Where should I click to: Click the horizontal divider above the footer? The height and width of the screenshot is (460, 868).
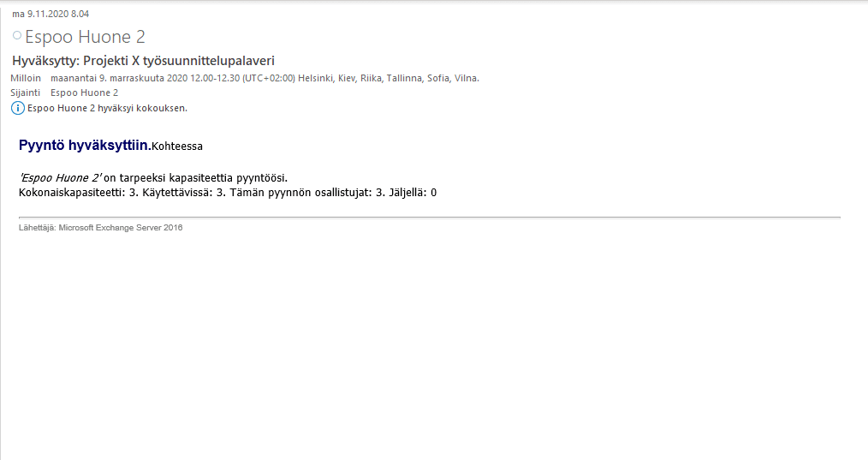pos(430,218)
